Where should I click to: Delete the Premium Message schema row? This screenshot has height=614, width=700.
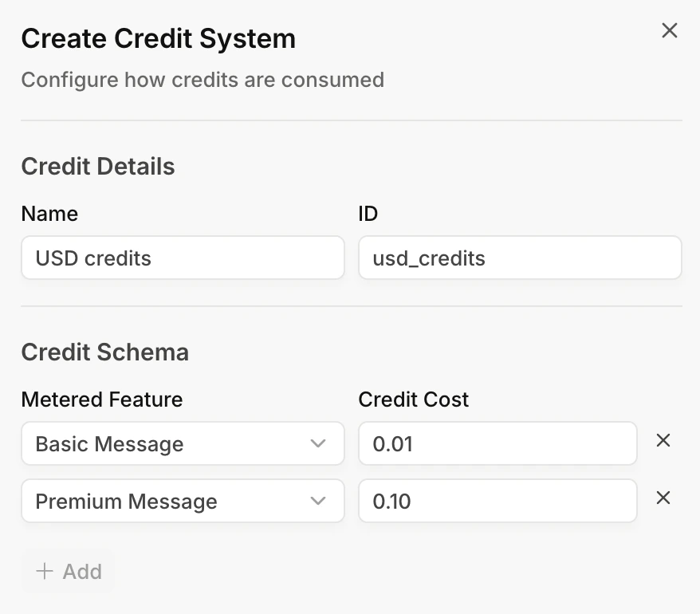point(663,498)
